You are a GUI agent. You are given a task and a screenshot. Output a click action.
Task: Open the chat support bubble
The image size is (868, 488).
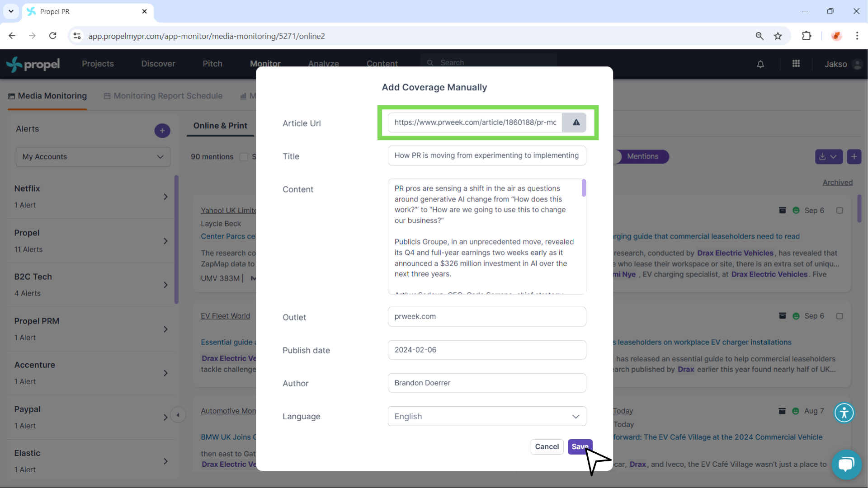(x=846, y=464)
